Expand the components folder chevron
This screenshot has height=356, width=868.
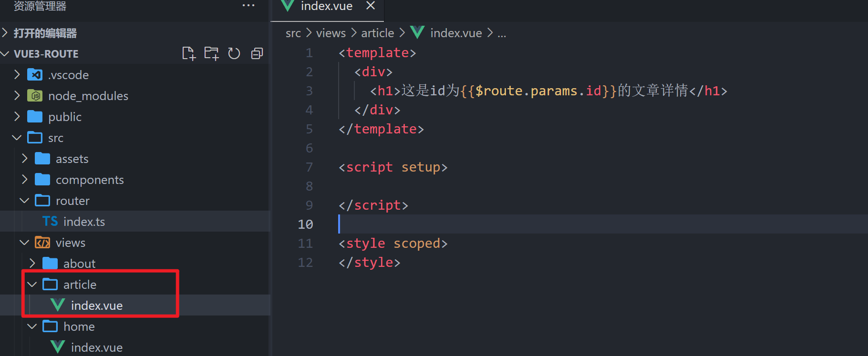(24, 180)
